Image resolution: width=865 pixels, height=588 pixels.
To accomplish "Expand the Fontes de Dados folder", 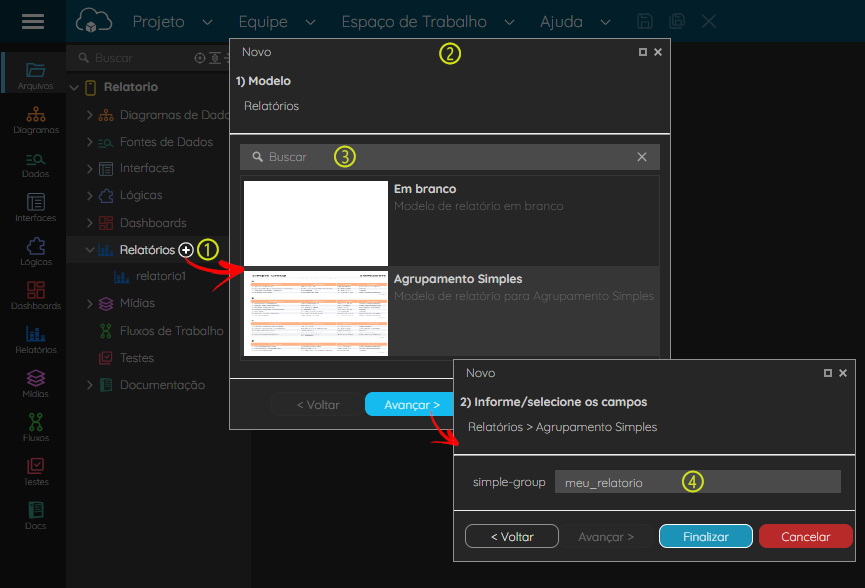I will 89,142.
